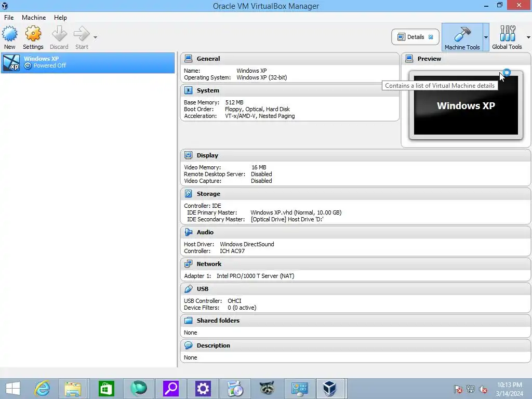Click the Shared folders icon
This screenshot has height=399, width=532.
188,320
